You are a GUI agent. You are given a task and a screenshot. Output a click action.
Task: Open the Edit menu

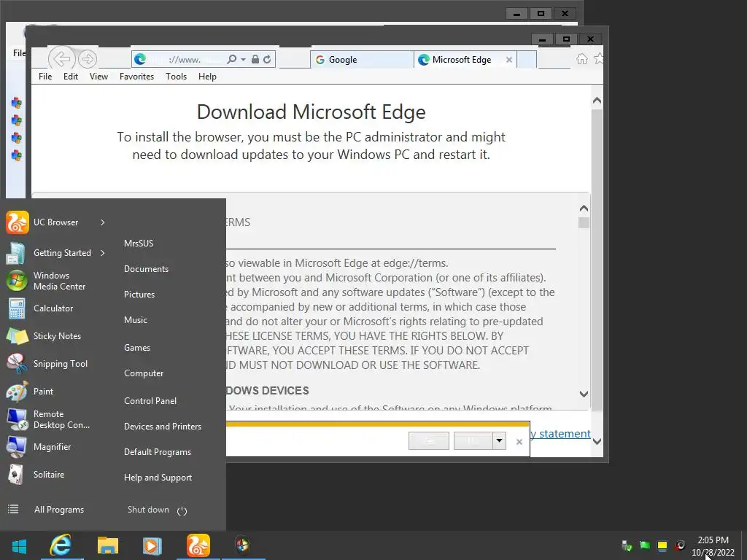click(x=71, y=76)
